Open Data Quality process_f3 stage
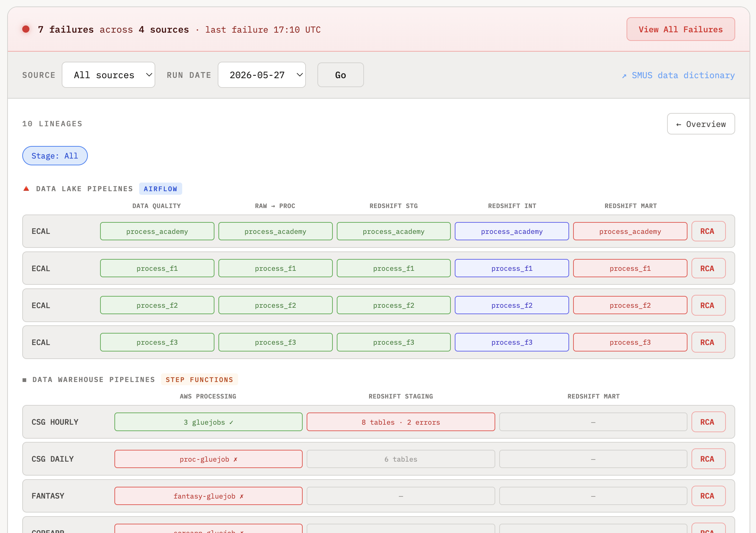Screen dimensions: 756x533 point(157,342)
